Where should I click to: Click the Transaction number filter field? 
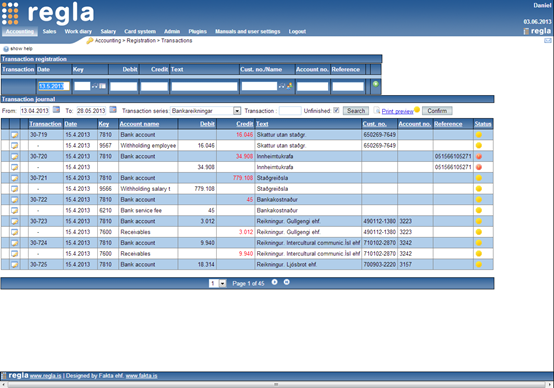tap(290, 111)
